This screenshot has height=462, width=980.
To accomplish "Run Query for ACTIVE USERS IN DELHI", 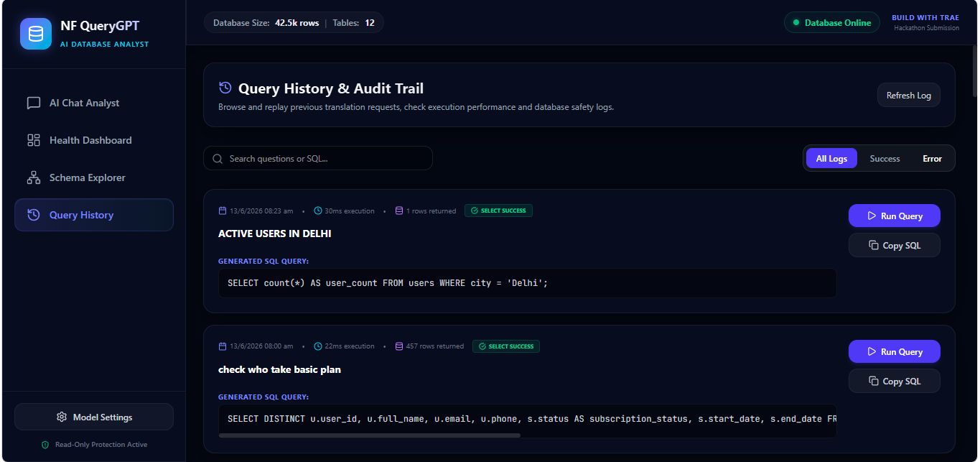I will [x=894, y=216].
